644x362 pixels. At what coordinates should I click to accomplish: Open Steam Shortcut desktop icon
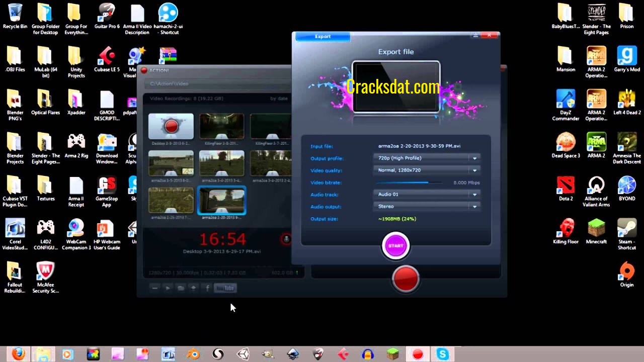point(627,234)
